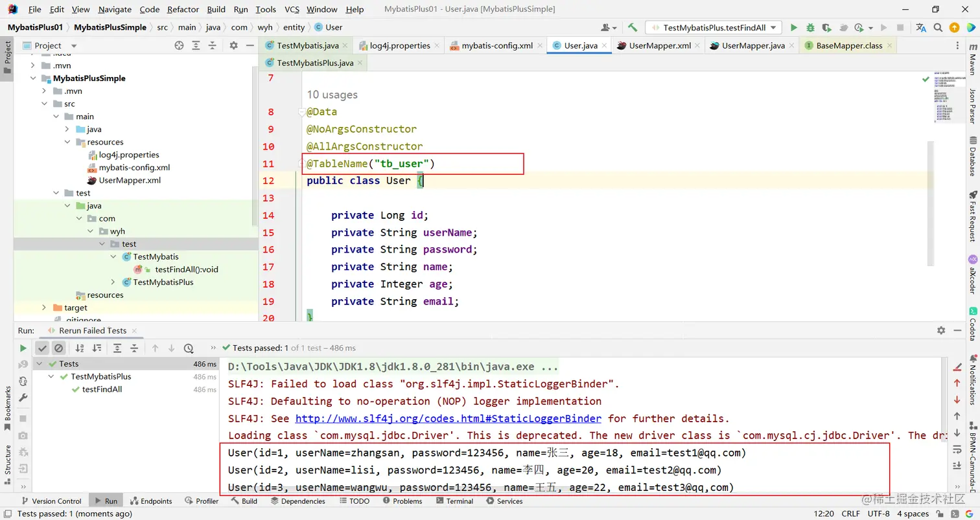Run with coverage shield icon
Image resolution: width=980 pixels, height=520 pixels.
826,28
